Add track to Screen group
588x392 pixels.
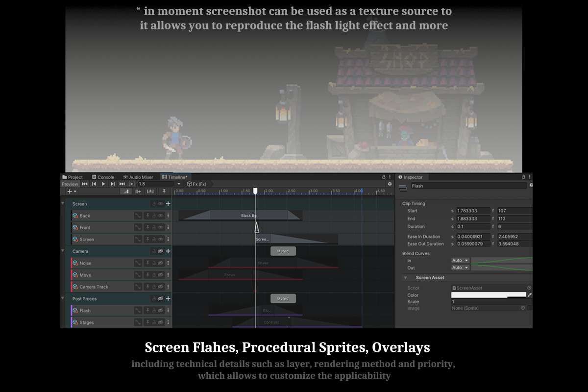(x=168, y=204)
